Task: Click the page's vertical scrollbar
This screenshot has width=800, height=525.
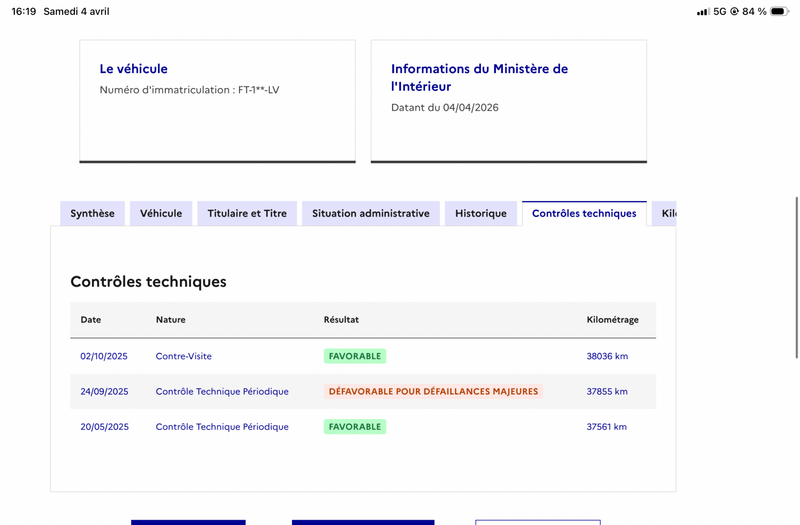Action: (797, 278)
